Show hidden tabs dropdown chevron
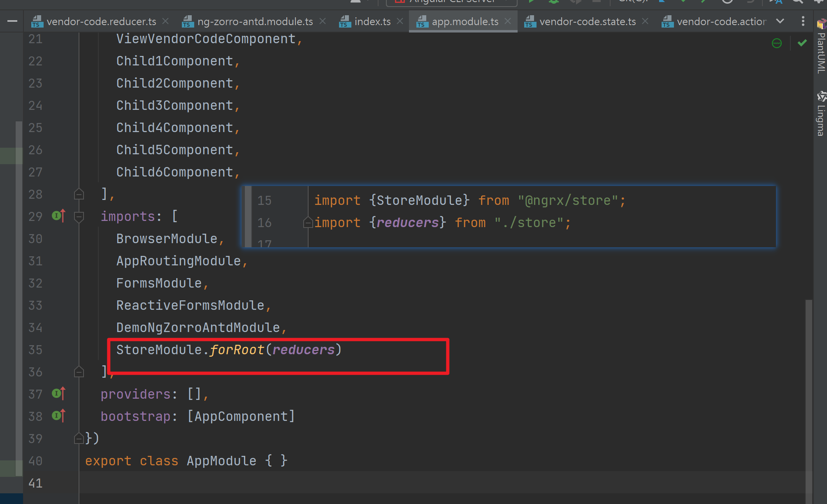The height and width of the screenshot is (504, 827). pyautogui.click(x=780, y=21)
